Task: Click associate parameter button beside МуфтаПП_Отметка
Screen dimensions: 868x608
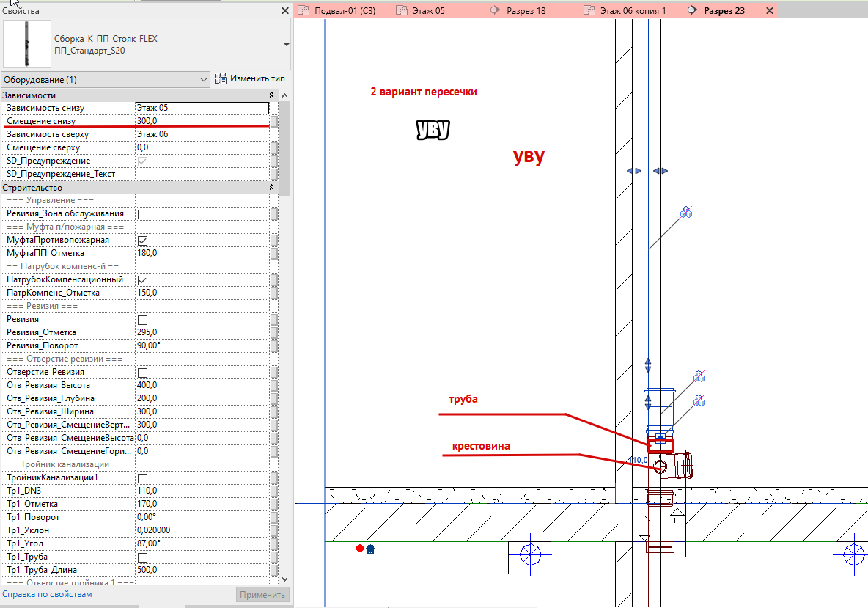Action: click(274, 254)
